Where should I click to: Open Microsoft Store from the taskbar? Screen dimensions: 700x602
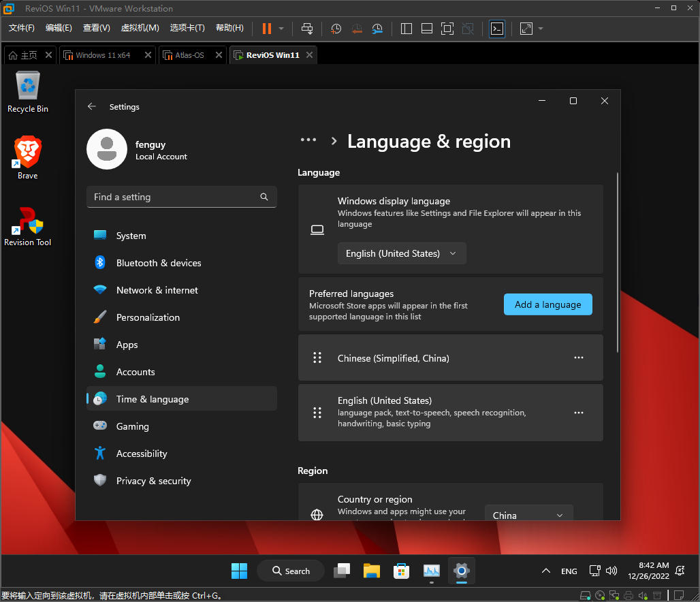(x=402, y=571)
